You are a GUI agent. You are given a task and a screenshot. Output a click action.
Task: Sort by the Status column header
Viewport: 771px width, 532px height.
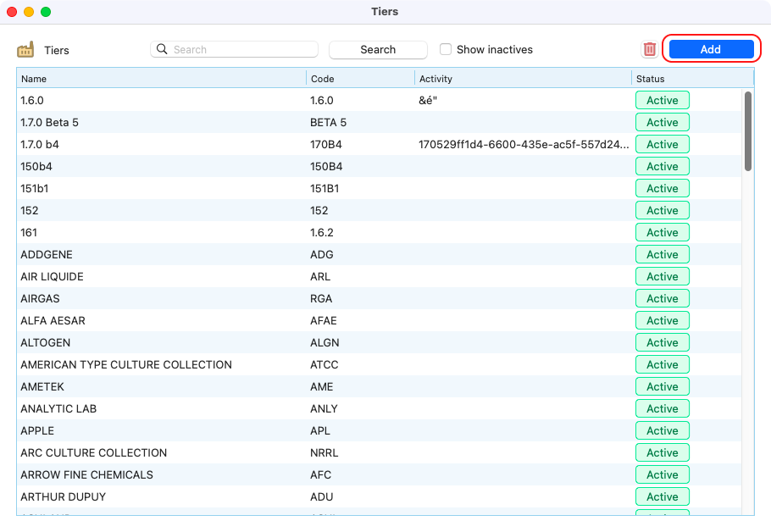tap(692, 79)
